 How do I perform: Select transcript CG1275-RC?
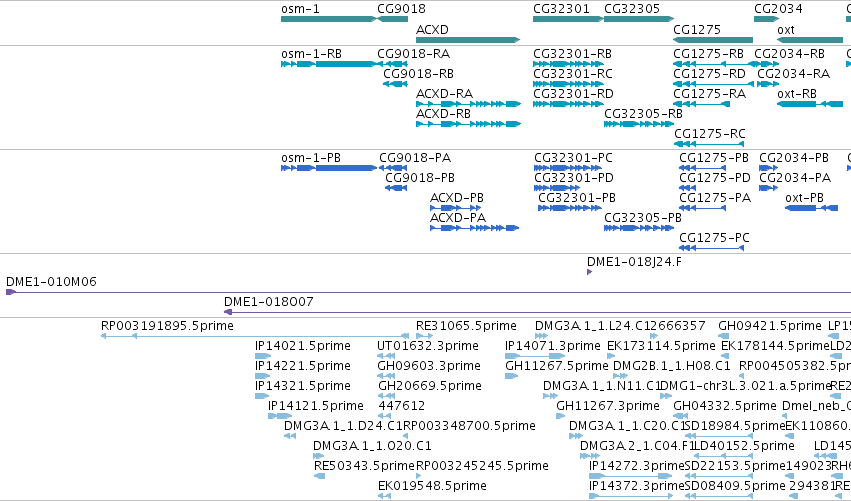point(709,144)
